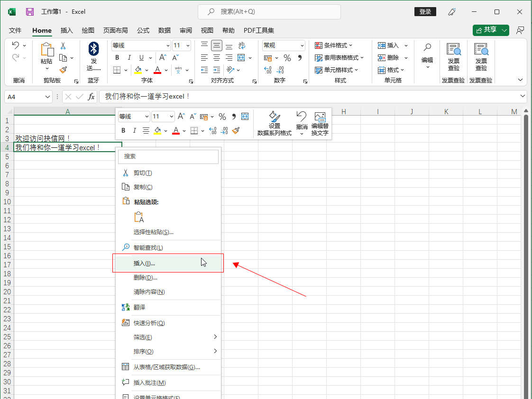The width and height of the screenshot is (532, 399).
Task: Click the Increase Font Size icon in ribbon
Action: pos(163,58)
